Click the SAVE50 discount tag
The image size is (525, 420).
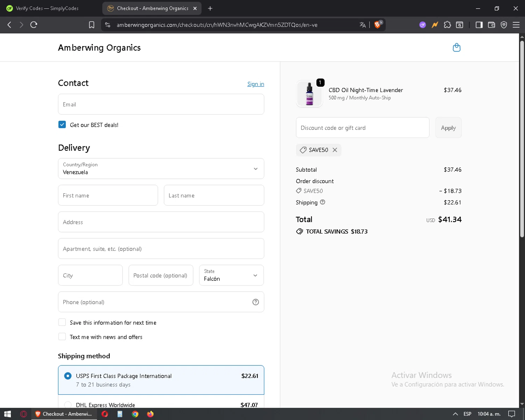tap(318, 150)
